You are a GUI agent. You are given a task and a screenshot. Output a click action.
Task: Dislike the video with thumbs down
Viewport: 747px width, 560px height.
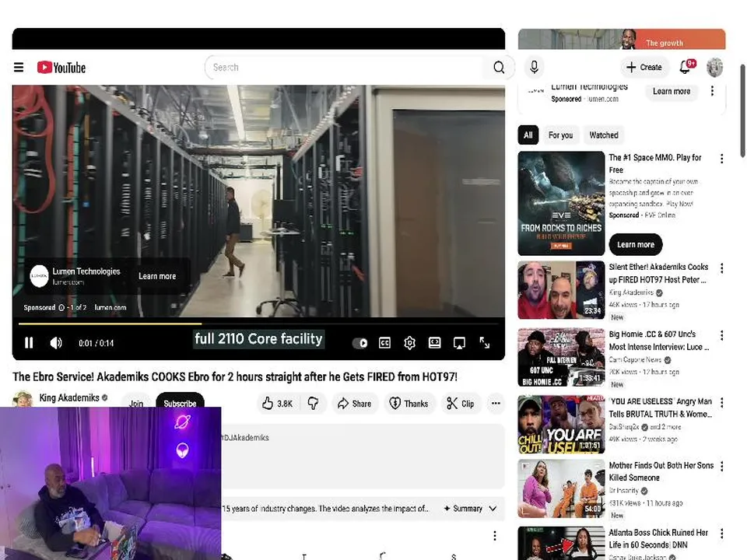point(313,404)
